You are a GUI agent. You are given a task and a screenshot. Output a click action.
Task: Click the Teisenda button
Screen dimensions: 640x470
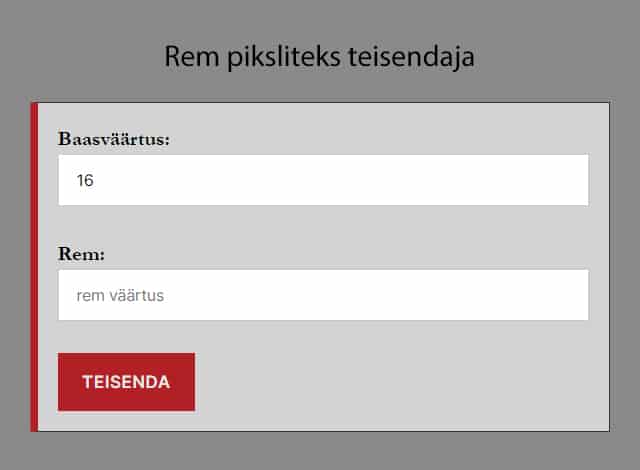126,382
